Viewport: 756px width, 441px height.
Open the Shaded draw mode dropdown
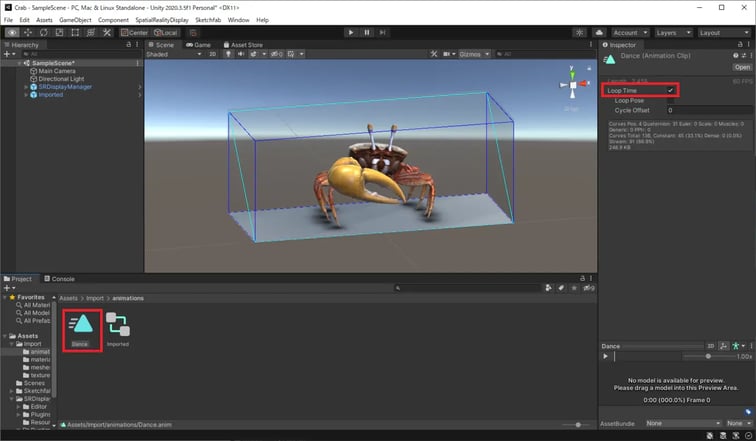170,54
